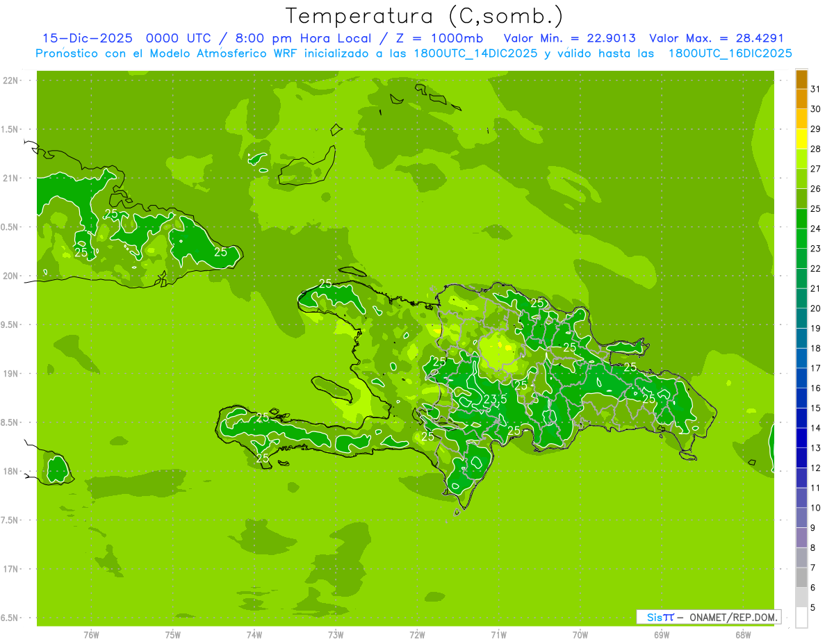The width and height of the screenshot is (834, 644).
Task: Click the '69W' longitude axis label
Action: click(x=662, y=634)
